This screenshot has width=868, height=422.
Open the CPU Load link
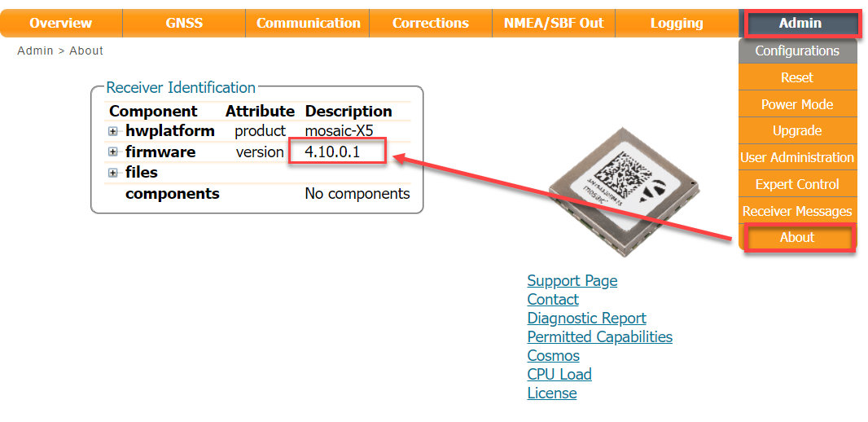(x=559, y=375)
